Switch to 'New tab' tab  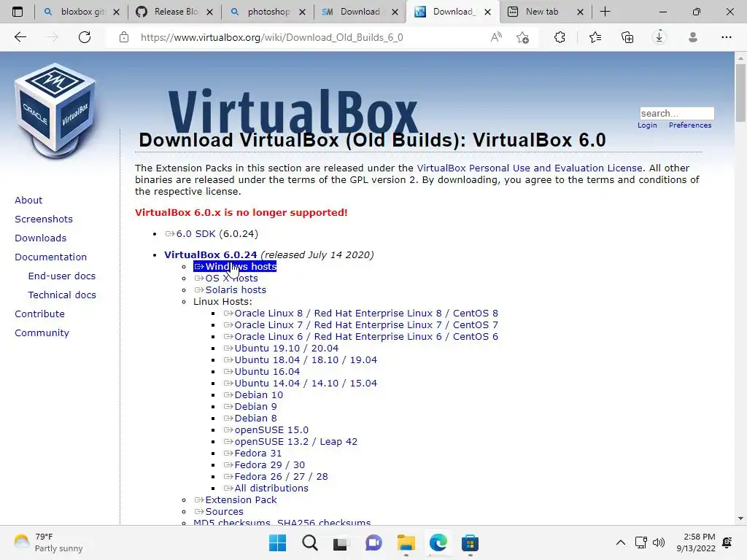pyautogui.click(x=542, y=12)
